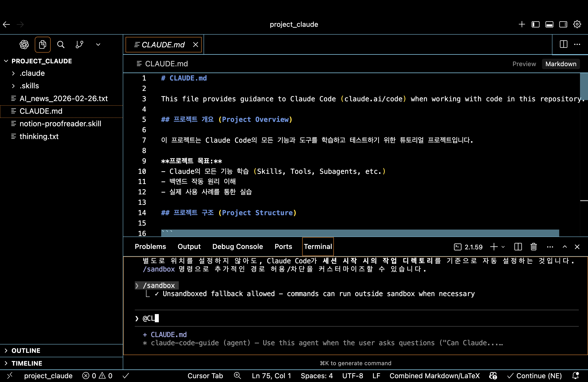This screenshot has height=382, width=588.
Task: Kill terminal with trash icon
Action: pyautogui.click(x=534, y=247)
